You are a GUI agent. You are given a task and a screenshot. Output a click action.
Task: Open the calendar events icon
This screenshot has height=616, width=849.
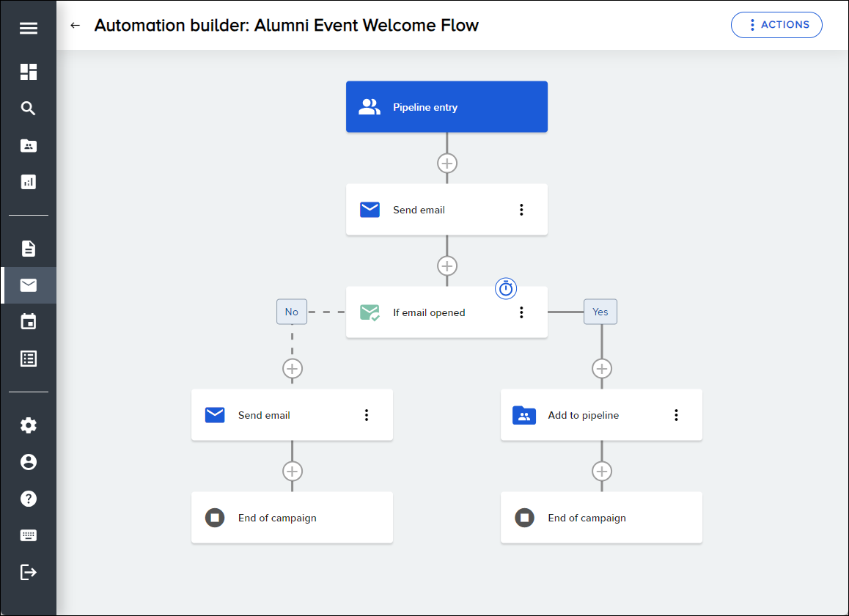pyautogui.click(x=28, y=322)
